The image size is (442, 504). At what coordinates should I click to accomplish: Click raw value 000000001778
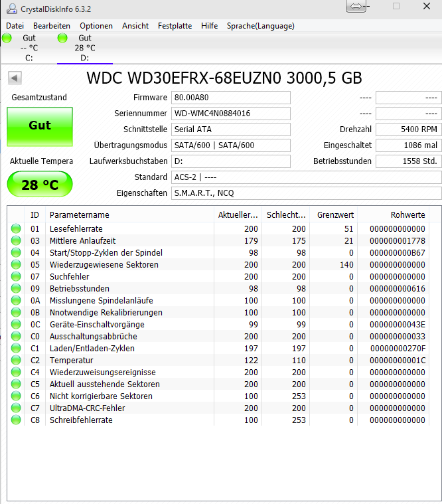click(x=398, y=241)
